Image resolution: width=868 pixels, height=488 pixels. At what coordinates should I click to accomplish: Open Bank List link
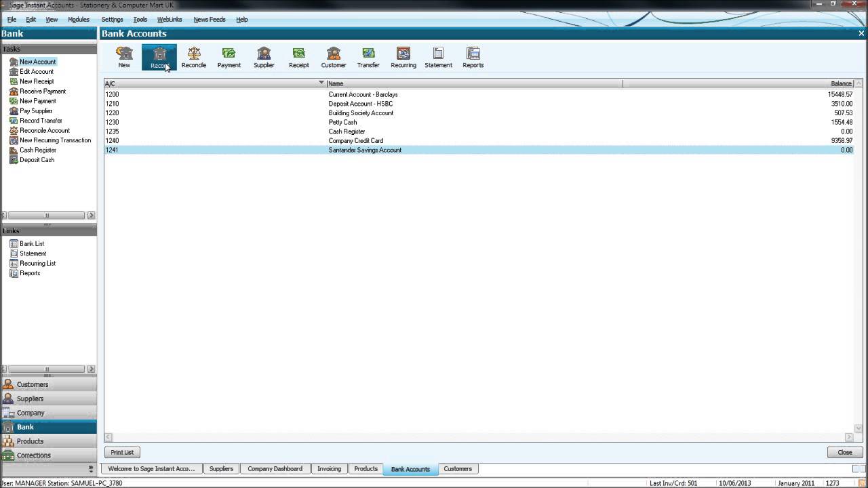pyautogui.click(x=32, y=244)
